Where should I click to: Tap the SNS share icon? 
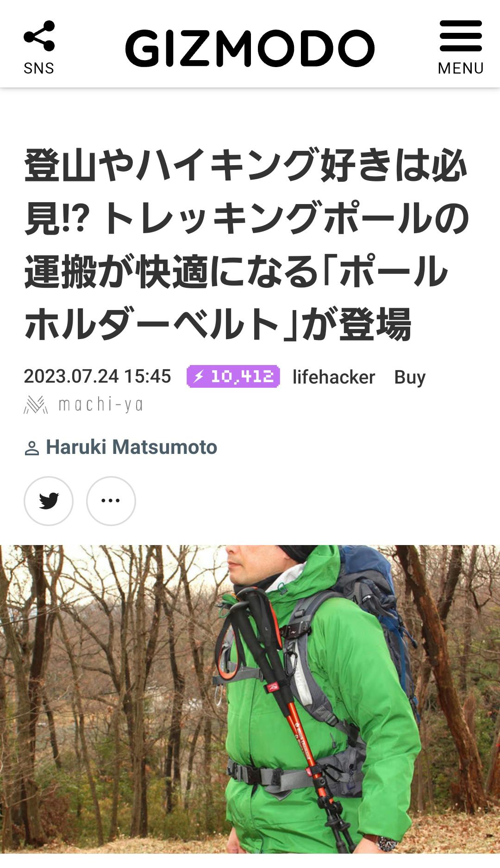(39, 36)
